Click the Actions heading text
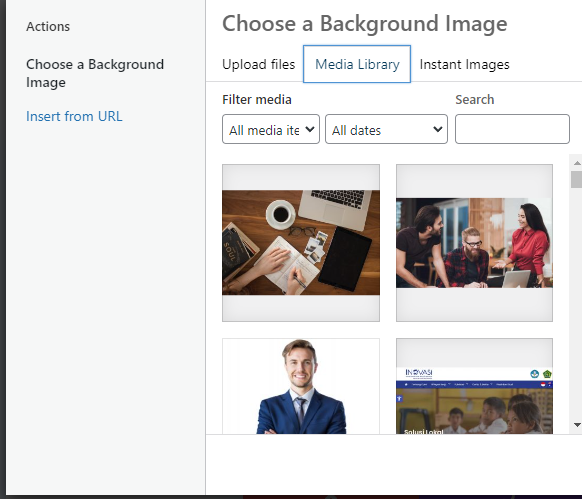Screen dimensions: 582x499 (x=48, y=26)
